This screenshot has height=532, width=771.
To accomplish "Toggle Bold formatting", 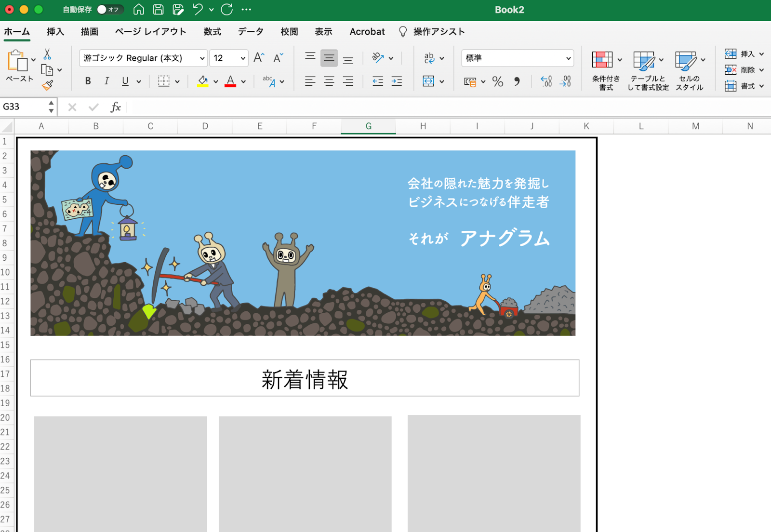I will tap(88, 81).
